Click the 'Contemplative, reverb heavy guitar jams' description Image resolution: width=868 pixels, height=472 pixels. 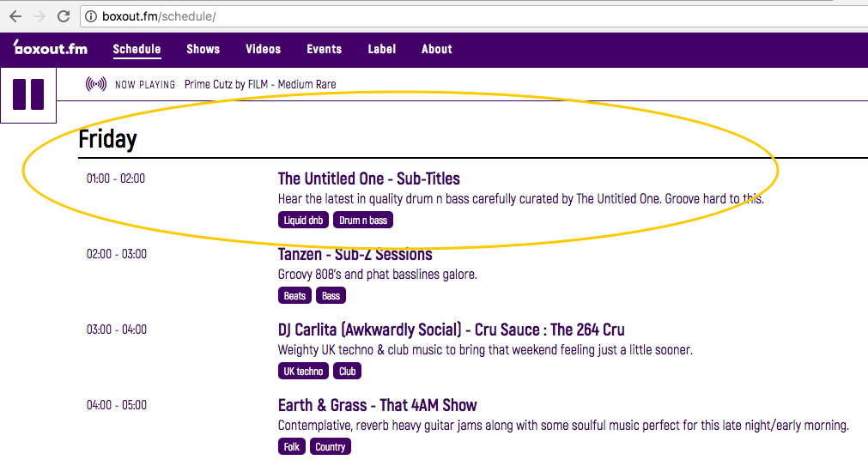563,426
